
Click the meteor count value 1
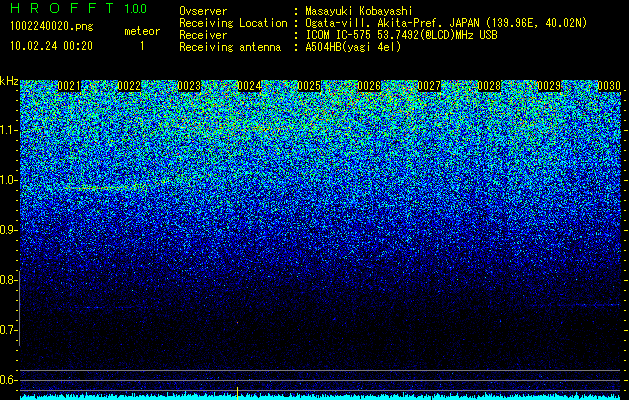pyautogui.click(x=142, y=46)
